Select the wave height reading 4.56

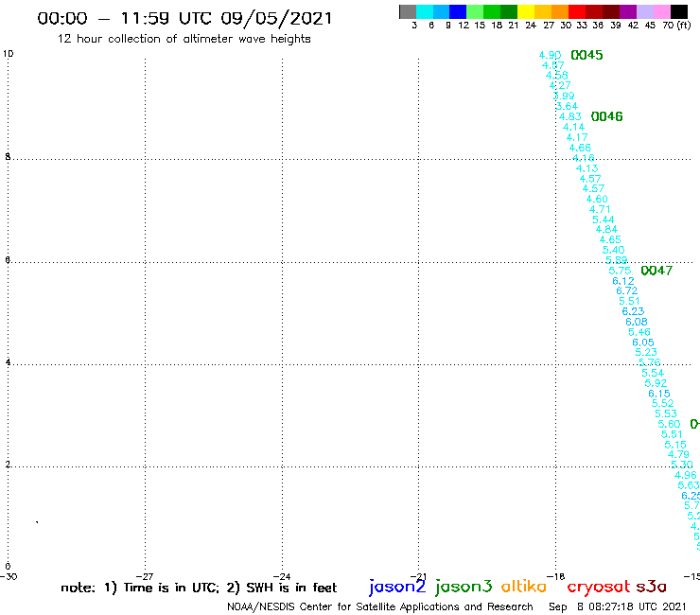tap(557, 75)
